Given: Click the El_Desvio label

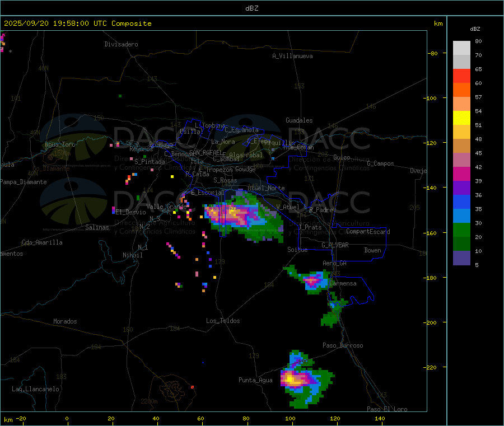Looking at the screenshot, I should pos(131,212).
